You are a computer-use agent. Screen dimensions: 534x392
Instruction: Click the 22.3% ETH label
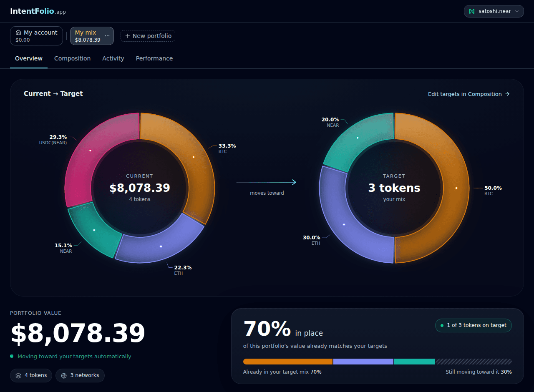coord(183,270)
